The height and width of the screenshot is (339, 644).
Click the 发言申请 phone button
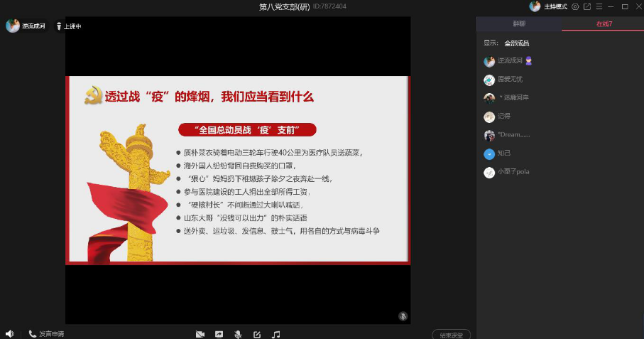(47, 334)
